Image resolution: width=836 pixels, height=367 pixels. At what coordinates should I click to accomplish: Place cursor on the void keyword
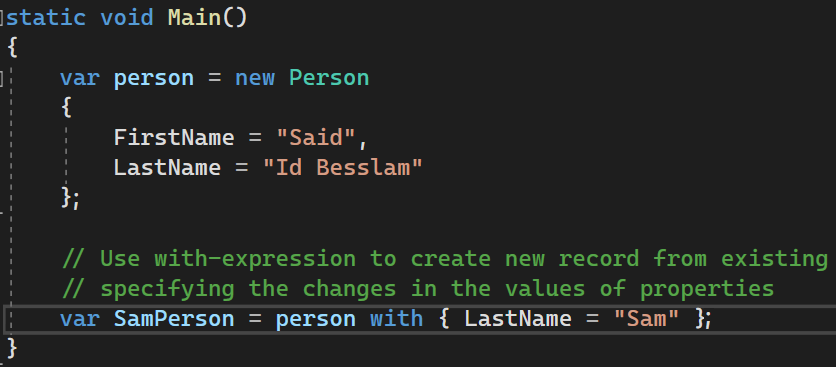[127, 18]
